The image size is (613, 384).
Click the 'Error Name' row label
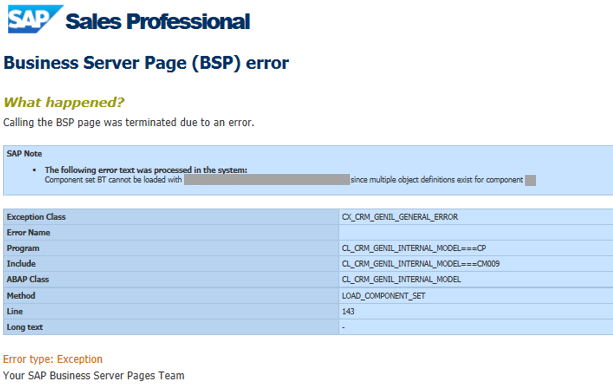coord(28,233)
